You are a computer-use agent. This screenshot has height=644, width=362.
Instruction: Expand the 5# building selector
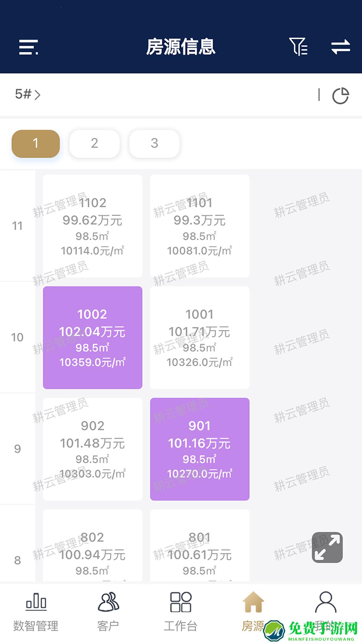coord(28,94)
